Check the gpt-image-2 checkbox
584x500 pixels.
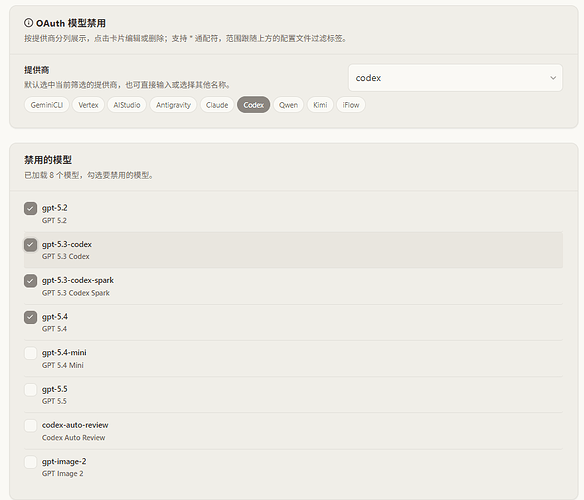[x=31, y=462]
